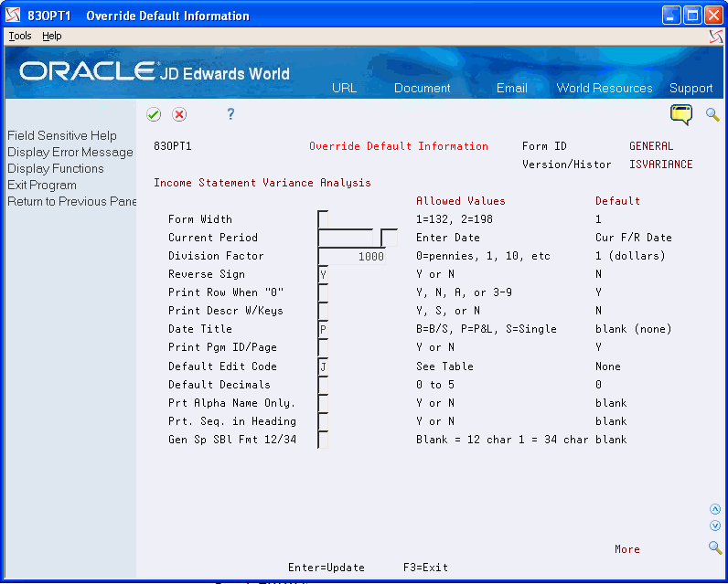The width and height of the screenshot is (728, 584).
Task: Open the Email header link
Action: pos(511,88)
